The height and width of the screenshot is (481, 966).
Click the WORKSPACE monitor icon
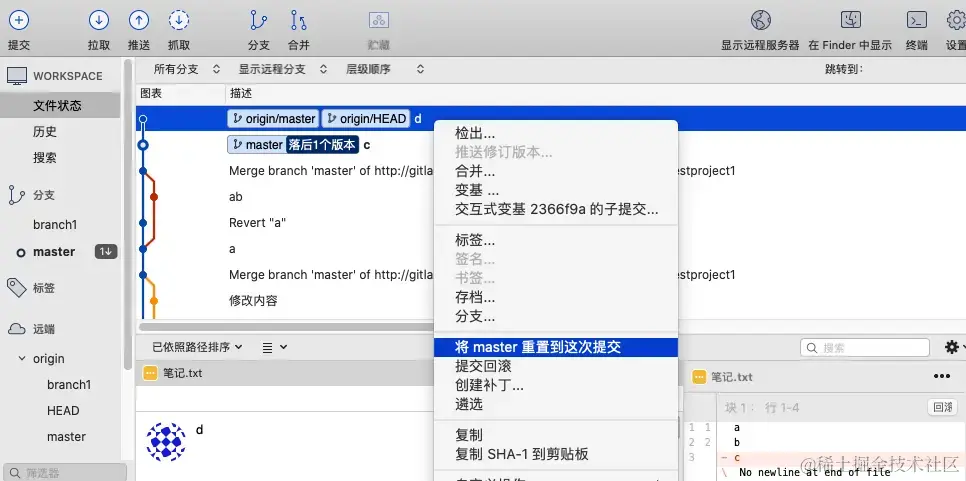tap(17, 76)
